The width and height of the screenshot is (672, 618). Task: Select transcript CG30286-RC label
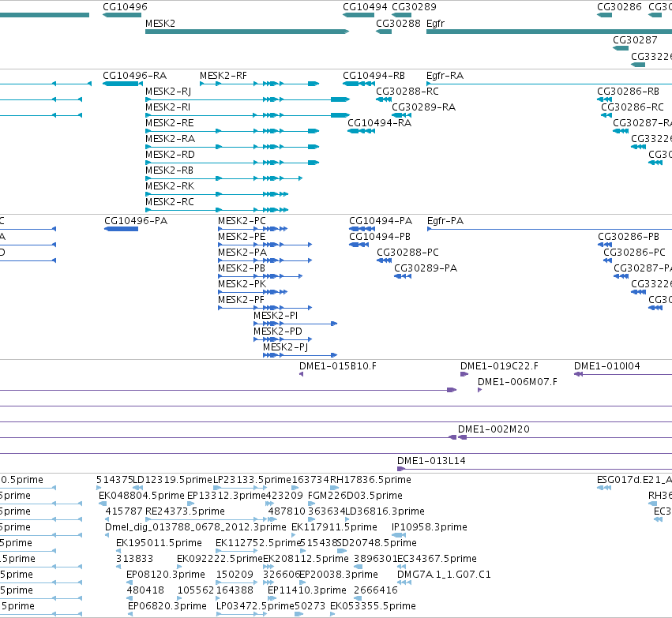coord(633,107)
